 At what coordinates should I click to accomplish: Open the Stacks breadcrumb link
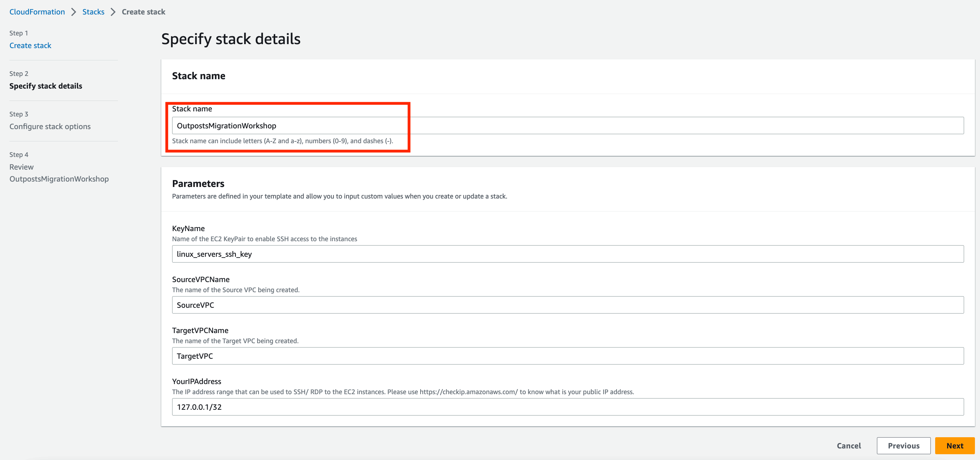(x=93, y=12)
